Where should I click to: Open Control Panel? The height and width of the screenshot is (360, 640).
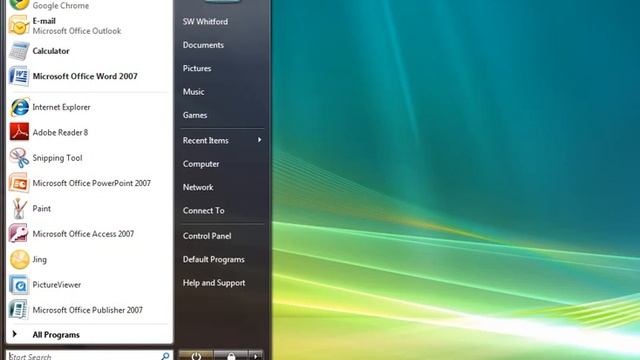207,236
